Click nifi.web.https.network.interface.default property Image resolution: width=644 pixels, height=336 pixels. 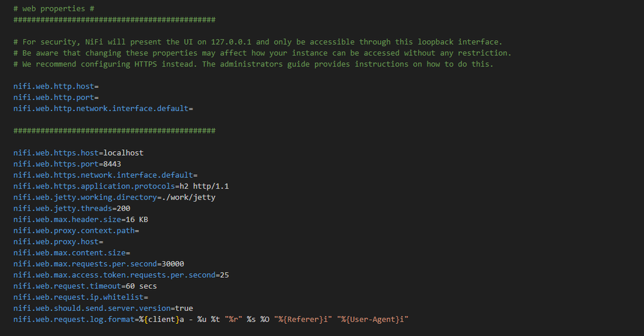pos(105,175)
